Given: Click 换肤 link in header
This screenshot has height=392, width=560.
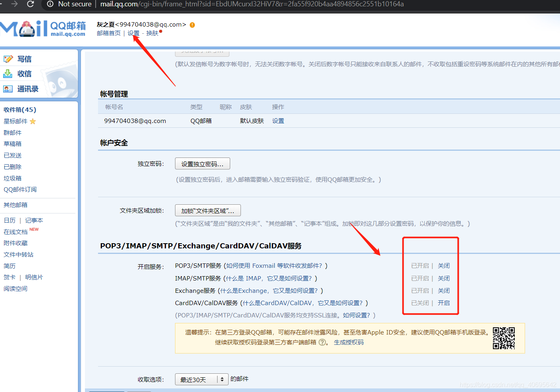Looking at the screenshot, I should (x=152, y=33).
